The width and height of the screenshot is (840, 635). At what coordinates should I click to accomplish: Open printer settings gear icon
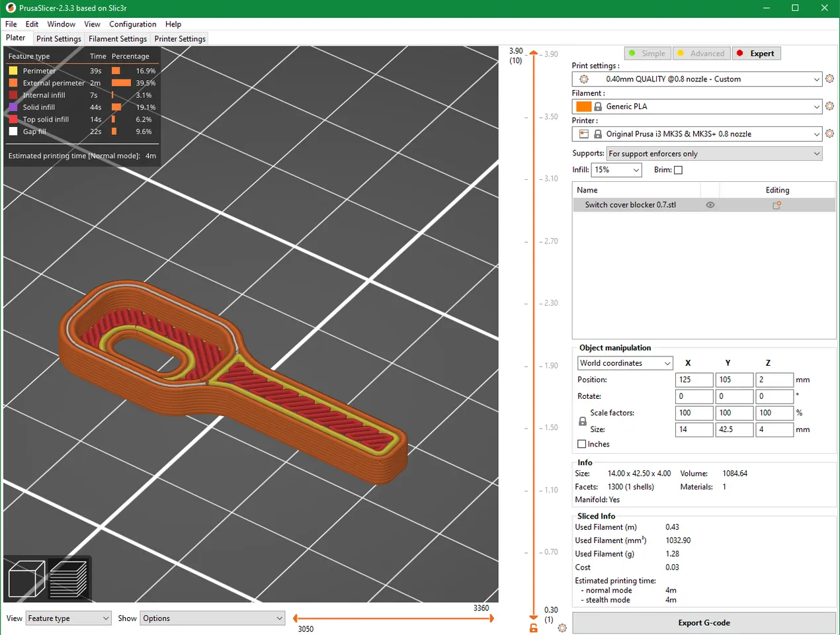pos(829,134)
